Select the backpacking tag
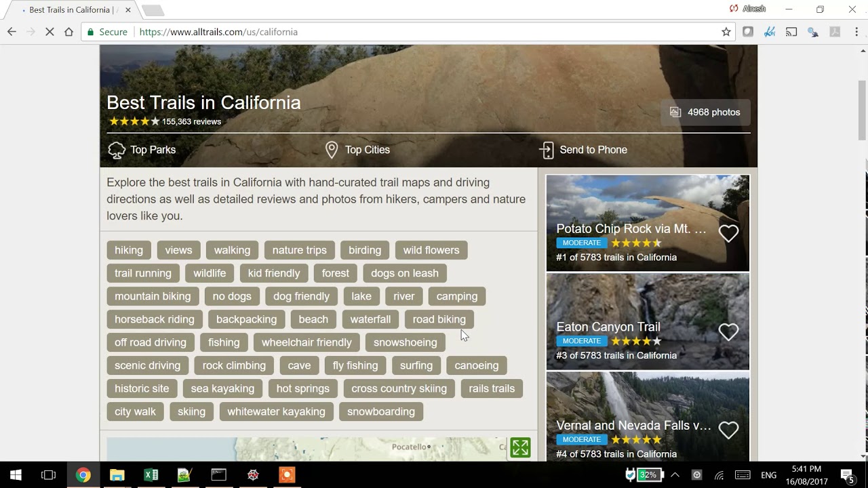 pyautogui.click(x=246, y=319)
